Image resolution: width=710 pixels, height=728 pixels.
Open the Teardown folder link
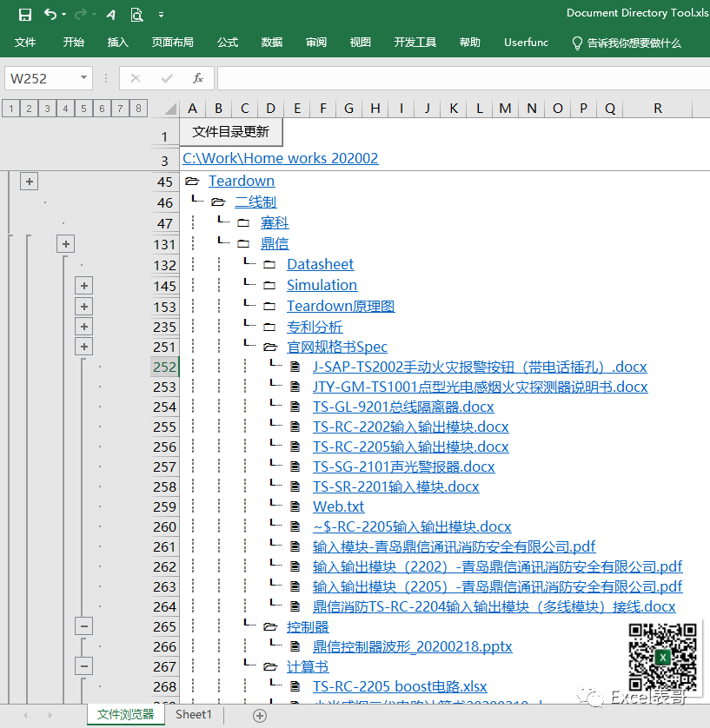coord(242,181)
